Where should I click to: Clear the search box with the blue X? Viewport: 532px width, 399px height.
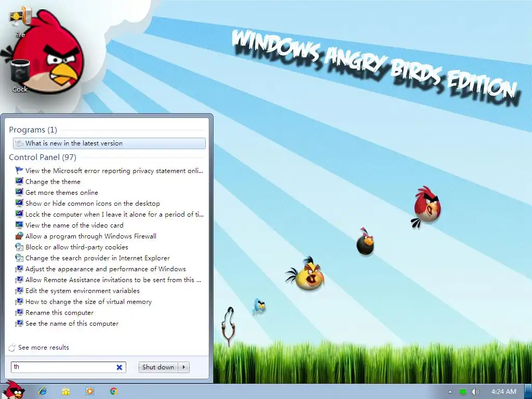[x=119, y=367]
